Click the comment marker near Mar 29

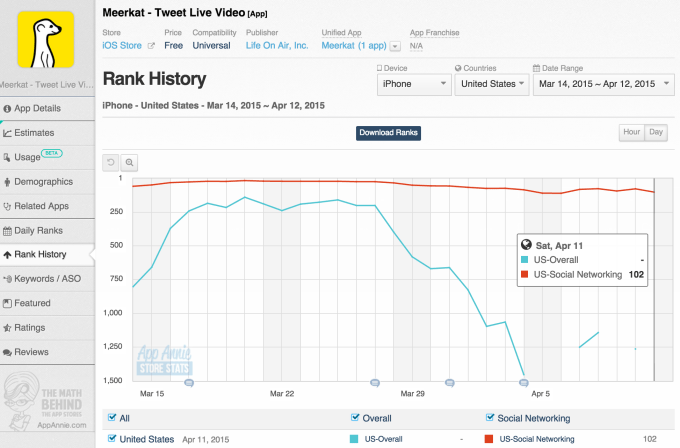point(375,382)
